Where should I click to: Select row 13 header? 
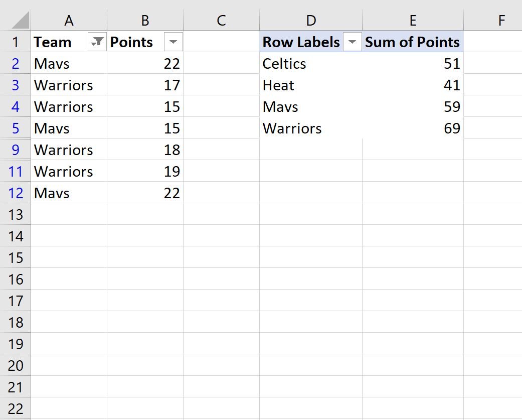click(x=16, y=214)
